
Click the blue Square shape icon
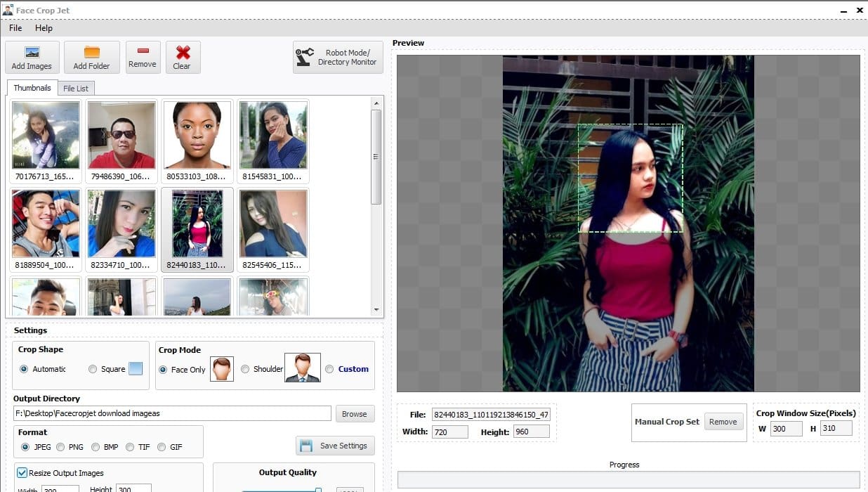136,368
